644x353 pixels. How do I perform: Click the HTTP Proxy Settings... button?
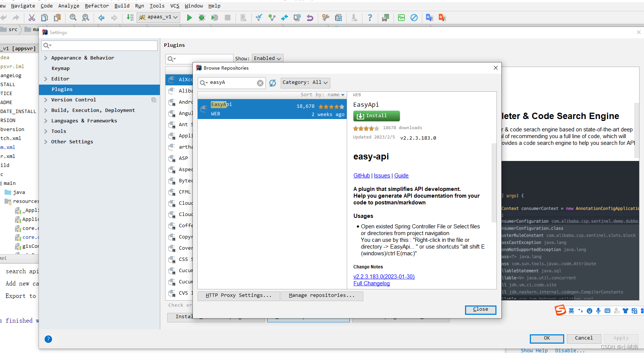[x=239, y=296]
